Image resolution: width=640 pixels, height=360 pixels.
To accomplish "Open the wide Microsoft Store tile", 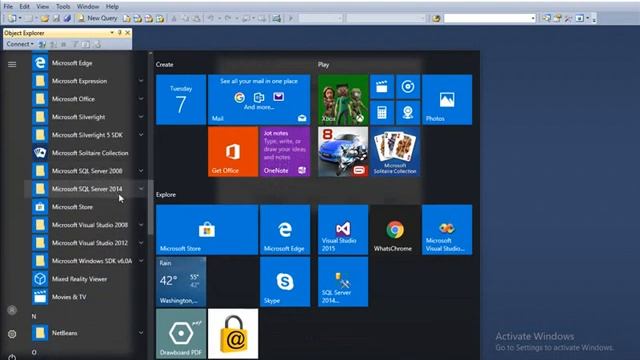I will pos(207,230).
